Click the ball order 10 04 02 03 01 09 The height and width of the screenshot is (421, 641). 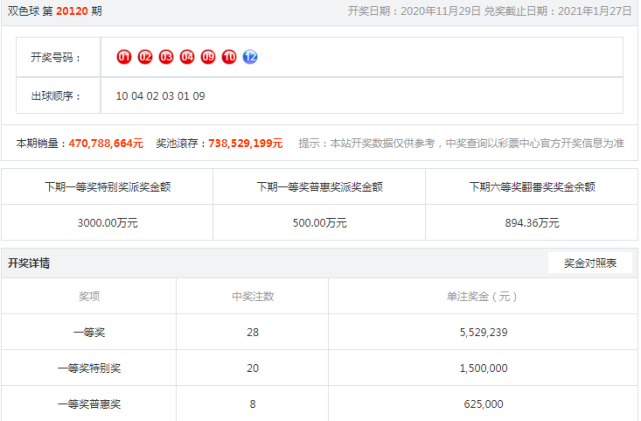click(x=161, y=96)
